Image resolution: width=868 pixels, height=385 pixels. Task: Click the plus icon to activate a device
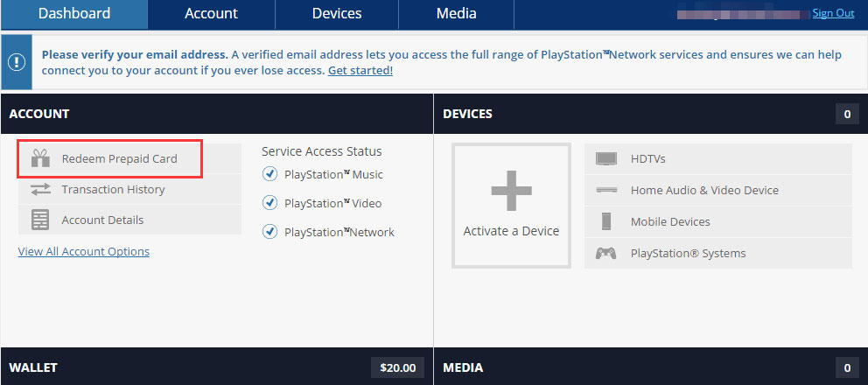click(x=511, y=190)
